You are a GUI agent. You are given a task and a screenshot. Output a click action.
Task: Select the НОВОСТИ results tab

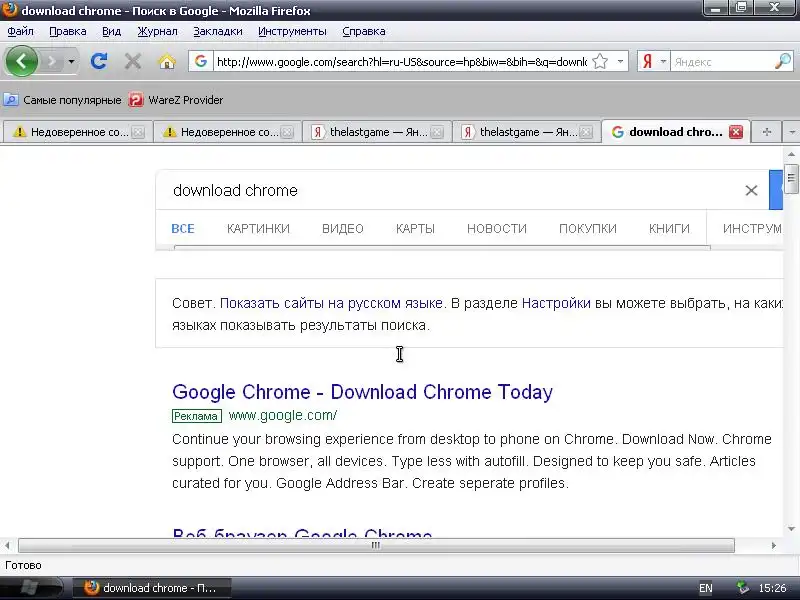pyautogui.click(x=497, y=229)
